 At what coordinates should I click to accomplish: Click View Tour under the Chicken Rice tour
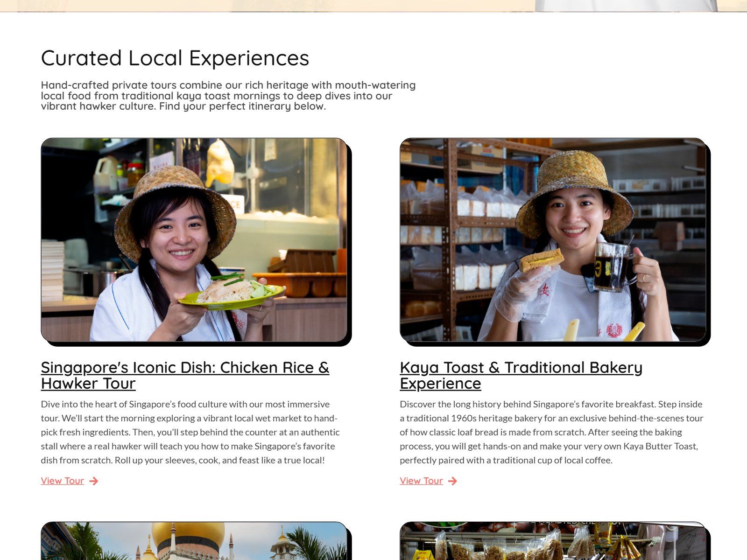[63, 481]
